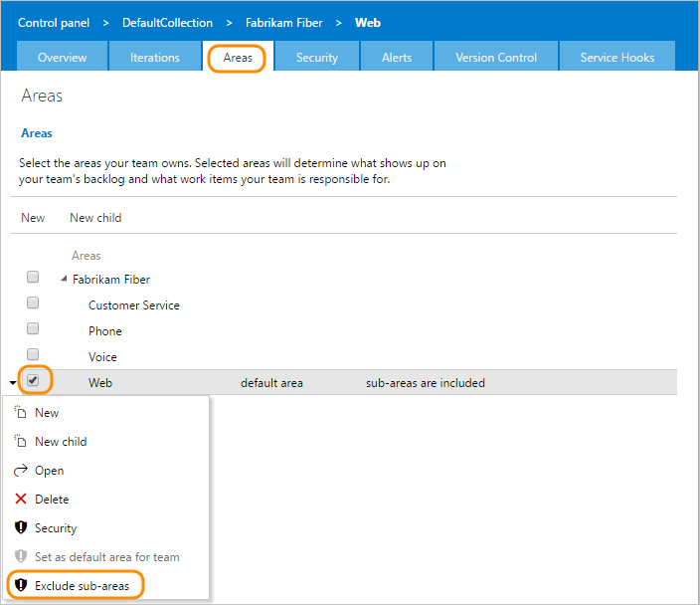This screenshot has width=700, height=605.
Task: Click the new page icon beside New
Action: click(20, 412)
